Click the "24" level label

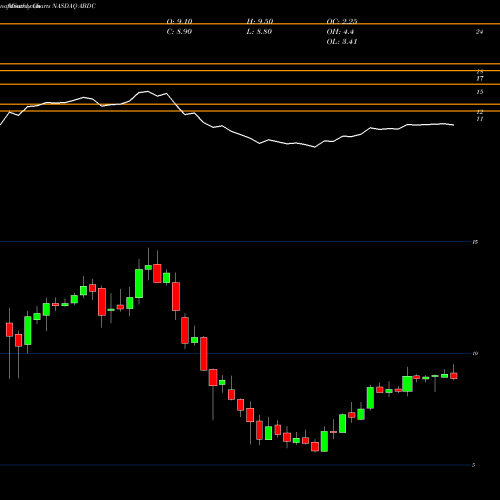pos(479,32)
